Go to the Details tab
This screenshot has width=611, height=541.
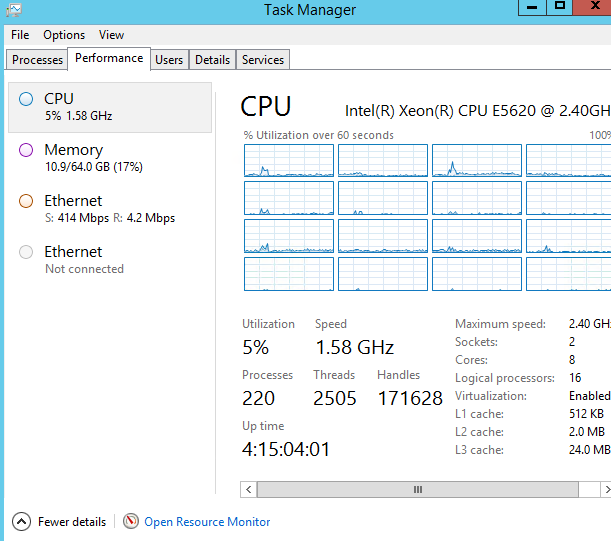pyautogui.click(x=212, y=60)
